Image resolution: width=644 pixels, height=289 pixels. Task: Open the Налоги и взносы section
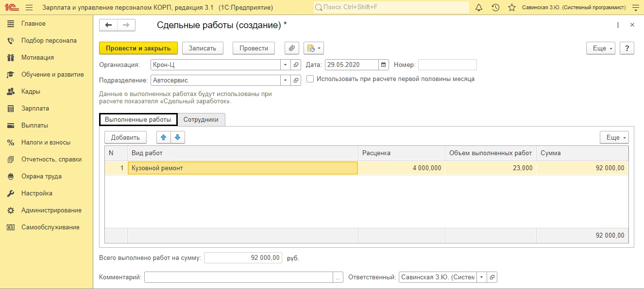pyautogui.click(x=46, y=142)
